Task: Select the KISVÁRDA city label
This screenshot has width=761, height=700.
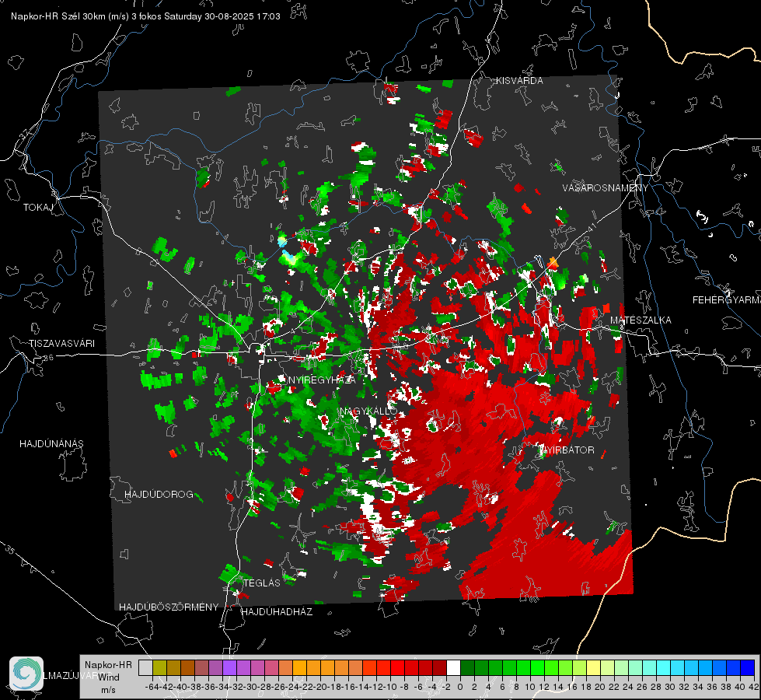Action: point(519,81)
